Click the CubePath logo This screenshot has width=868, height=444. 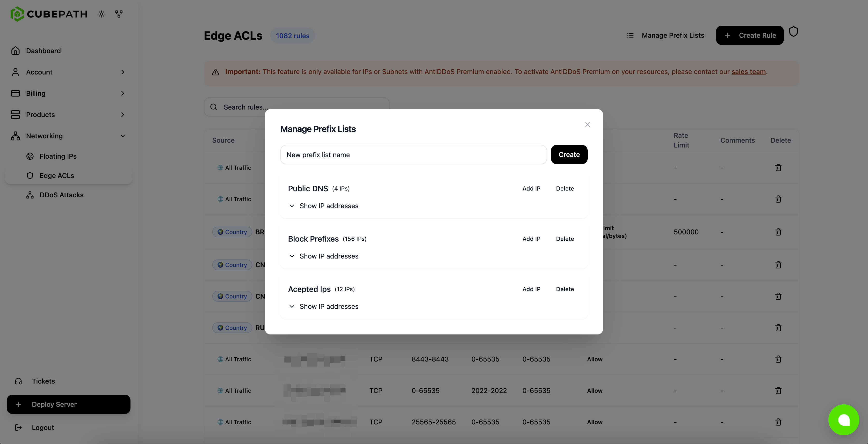click(x=49, y=14)
